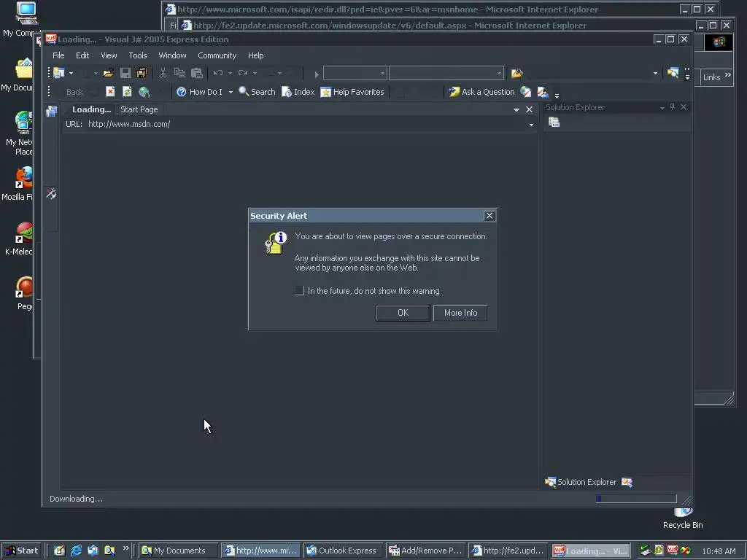Open the Edit menu
This screenshot has height=560, width=747.
click(x=82, y=55)
